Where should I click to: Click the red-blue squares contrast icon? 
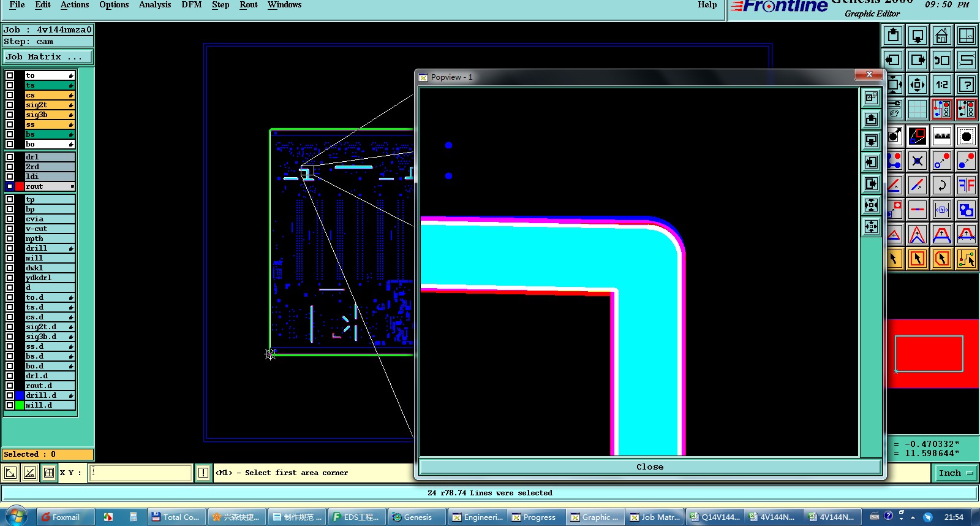pyautogui.click(x=918, y=136)
